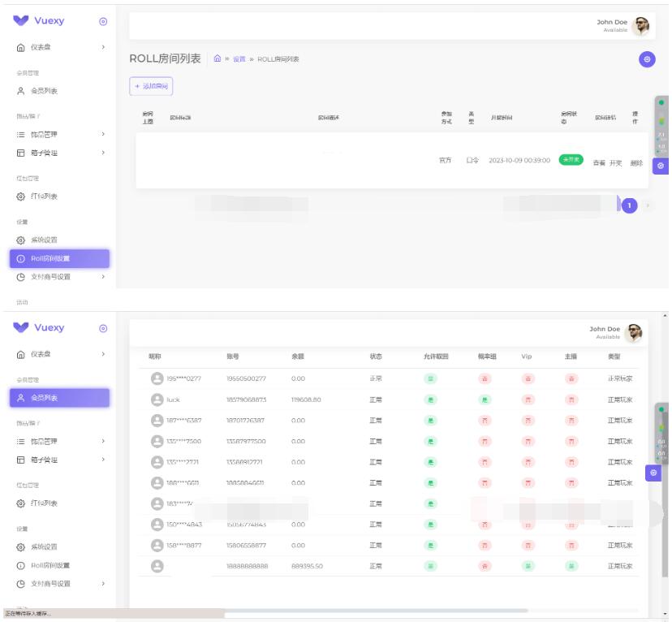Image resolution: width=672 pixels, height=622 pixels.
Task: Click the avatar in the 18888888888 account row
Action: tap(157, 565)
